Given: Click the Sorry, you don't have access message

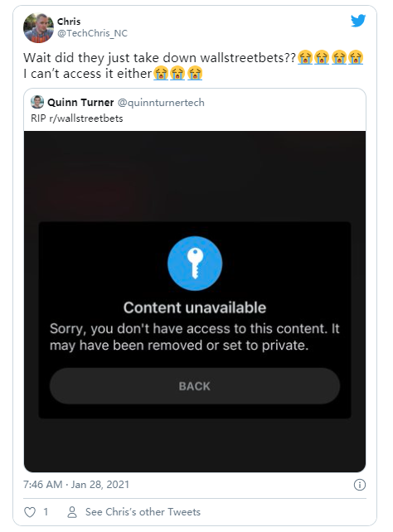Looking at the screenshot, I should click(195, 337).
